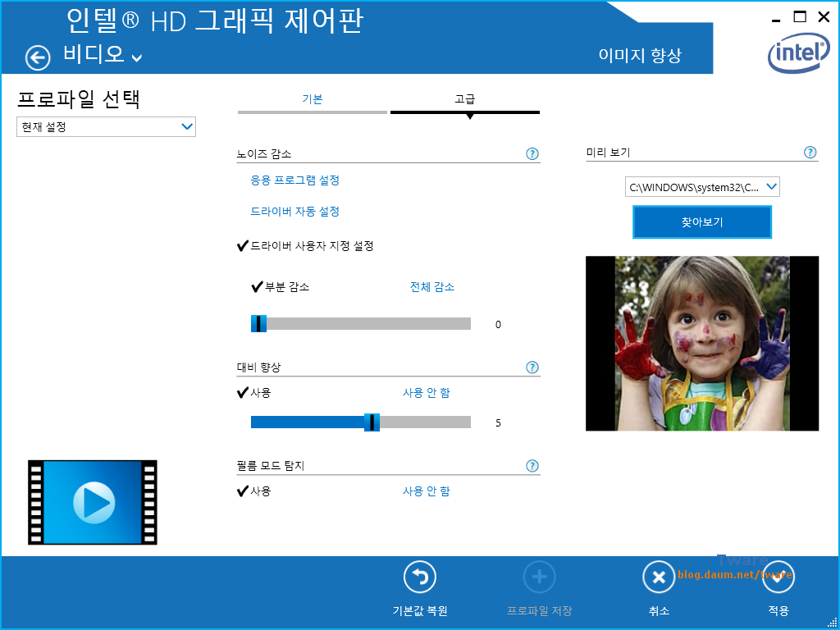The image size is (840, 630).
Task: Select 부분 감소 noise reduction mode
Action: (x=281, y=286)
